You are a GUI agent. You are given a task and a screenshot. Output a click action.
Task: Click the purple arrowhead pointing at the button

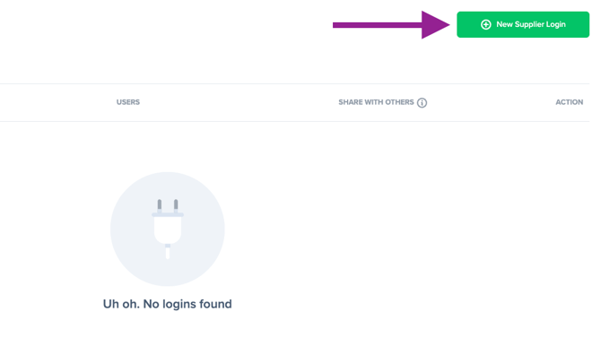435,25
